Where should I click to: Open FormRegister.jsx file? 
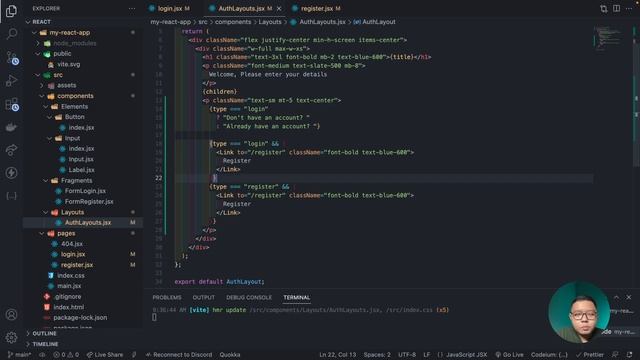[x=89, y=202]
